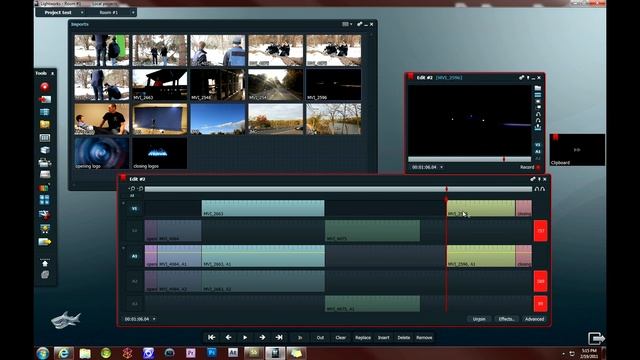This screenshot has height=360, width=640.
Task: Collapse the video tracks group expander
Action: pyautogui.click(x=124, y=203)
